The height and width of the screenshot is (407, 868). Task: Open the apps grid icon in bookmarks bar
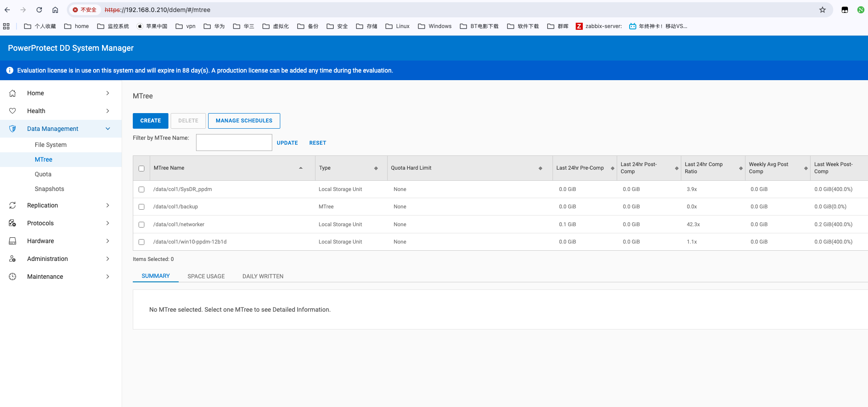(6, 26)
